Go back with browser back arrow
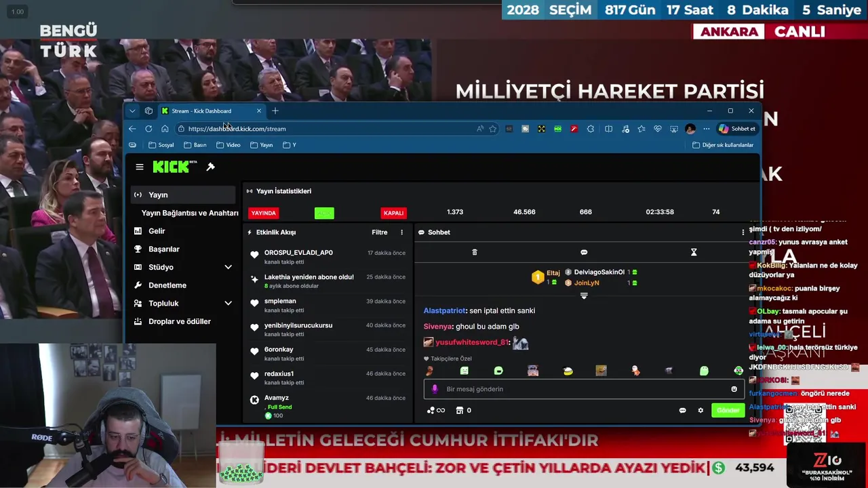 tap(132, 129)
